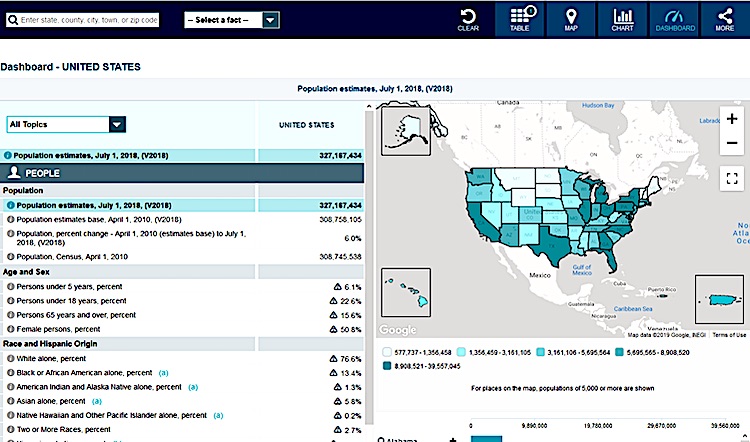Image resolution: width=750 pixels, height=442 pixels.
Task: Click info icon for Population percent change
Action: tap(11, 234)
